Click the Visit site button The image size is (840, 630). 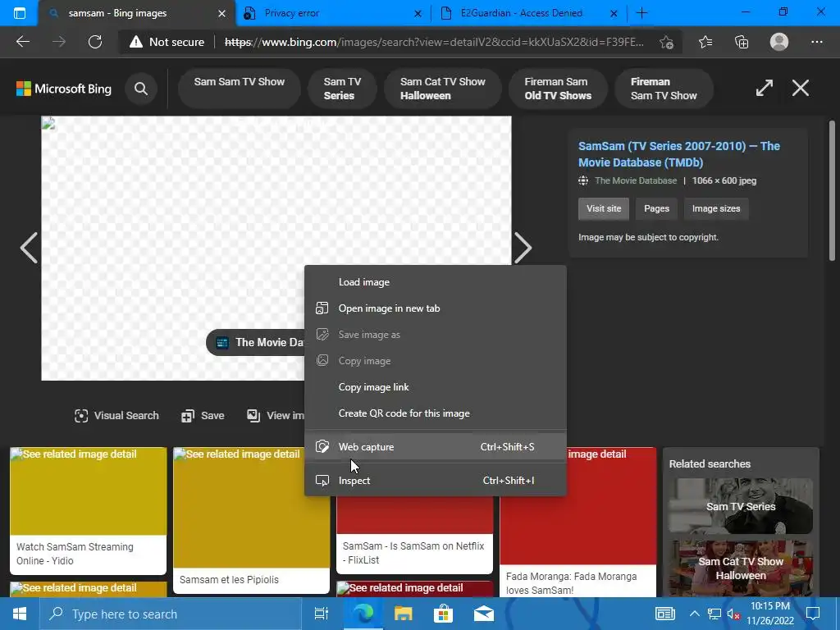604,208
